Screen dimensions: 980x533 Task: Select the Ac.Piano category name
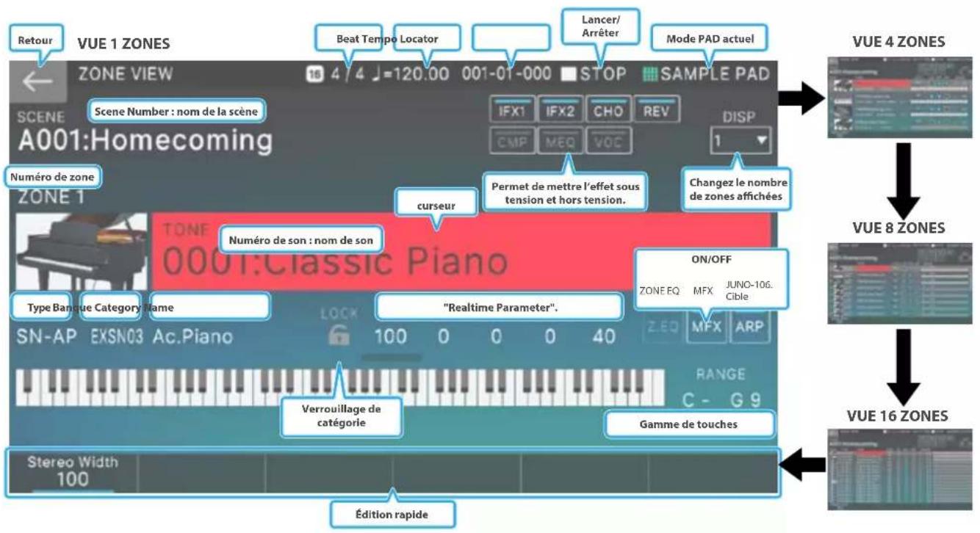[x=192, y=338]
